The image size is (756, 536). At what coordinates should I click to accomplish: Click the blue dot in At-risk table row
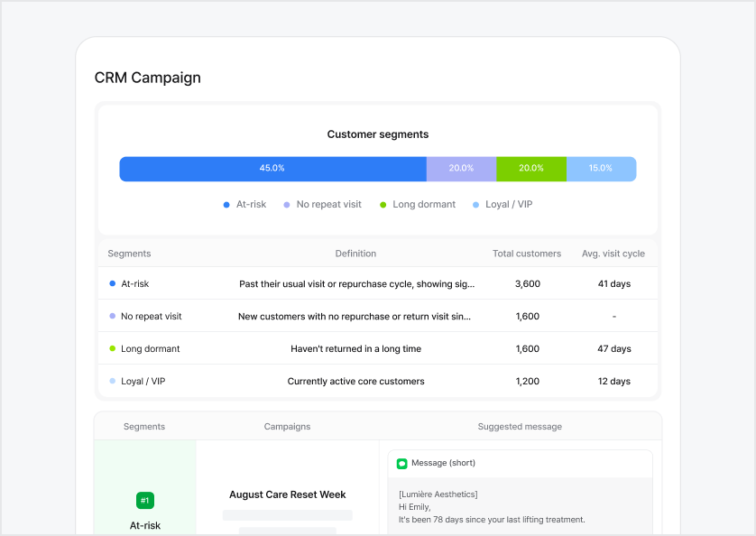(113, 283)
